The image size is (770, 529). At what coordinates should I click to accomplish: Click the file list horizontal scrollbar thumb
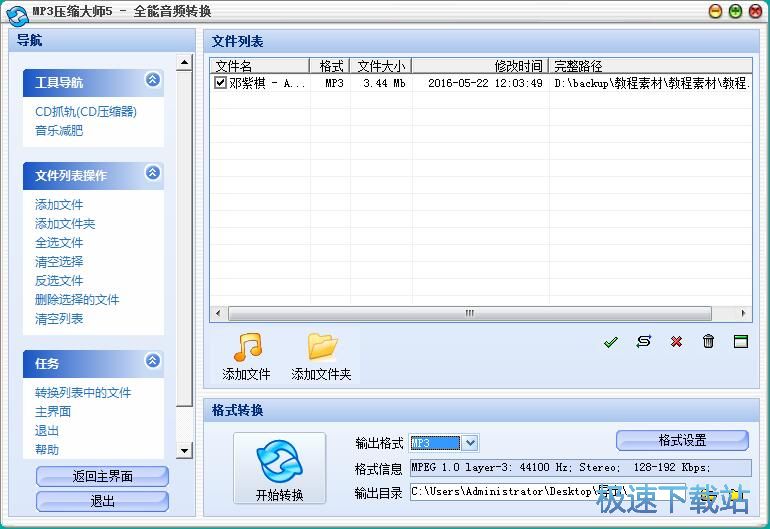click(x=469, y=313)
